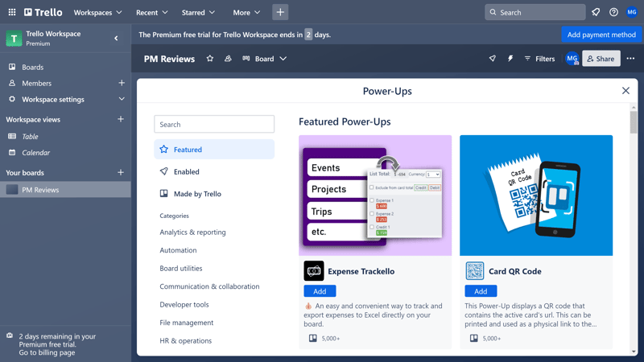
Task: Click Trello Workspace green T icon
Action: [14, 38]
